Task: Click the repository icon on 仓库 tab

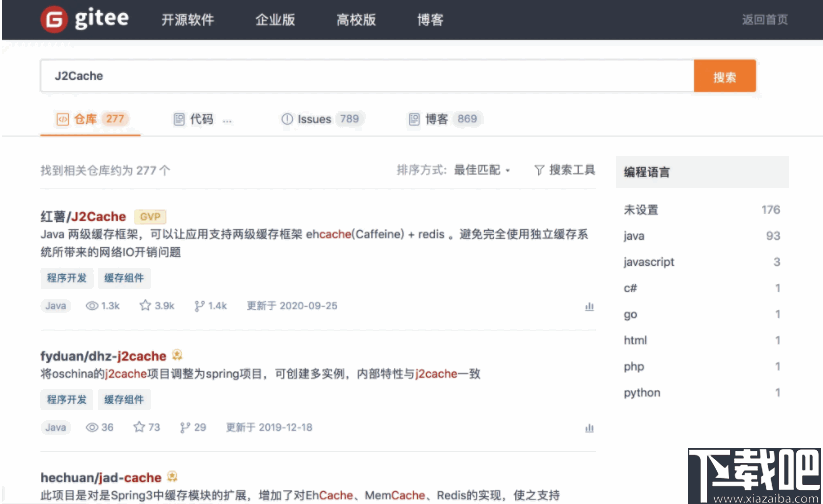Action: [62, 119]
